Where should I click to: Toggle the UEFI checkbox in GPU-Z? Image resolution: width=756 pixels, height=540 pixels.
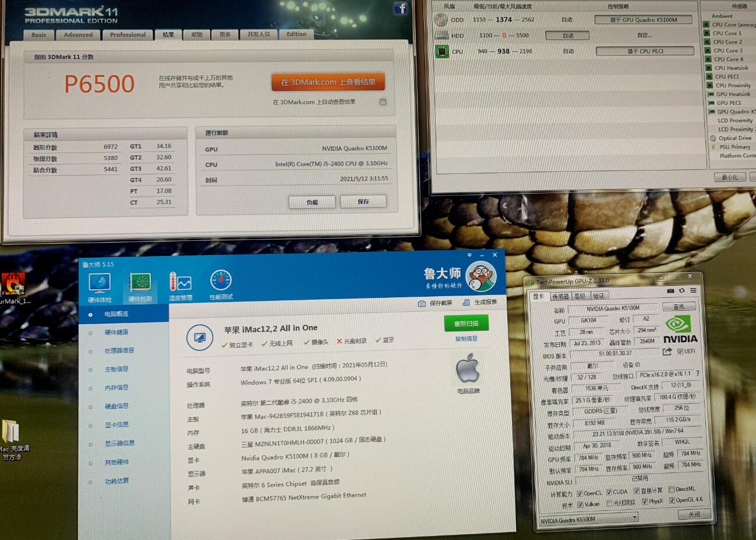point(680,351)
